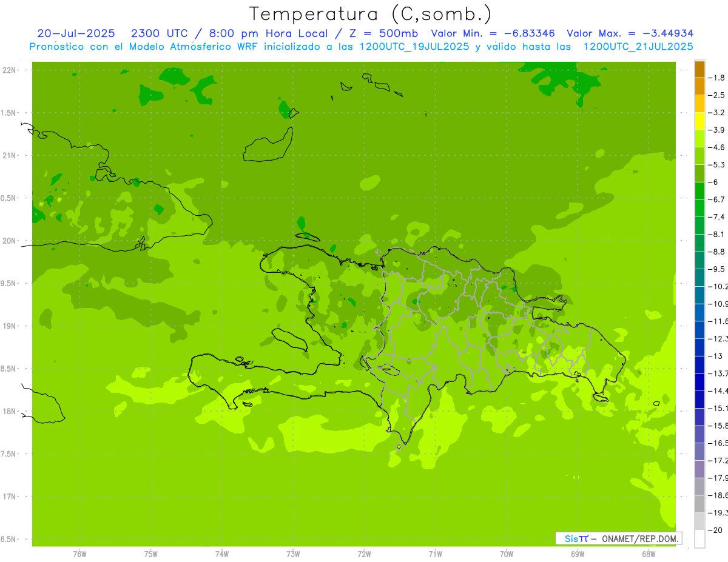The height and width of the screenshot is (562, 728).
Task: Pick the teal swatch between -9.5 and -10.2
Action: [699, 278]
